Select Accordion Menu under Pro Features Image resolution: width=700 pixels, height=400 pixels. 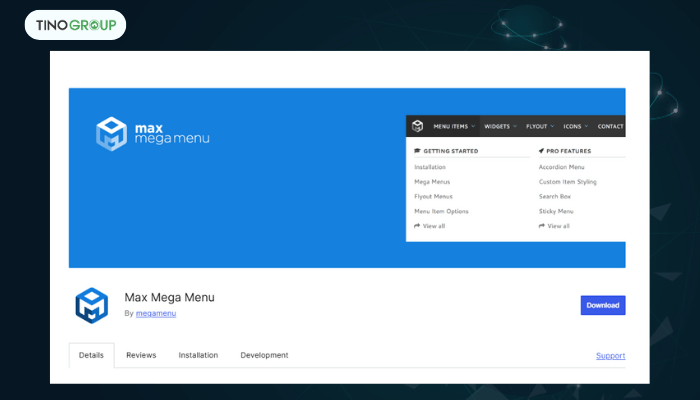[560, 167]
